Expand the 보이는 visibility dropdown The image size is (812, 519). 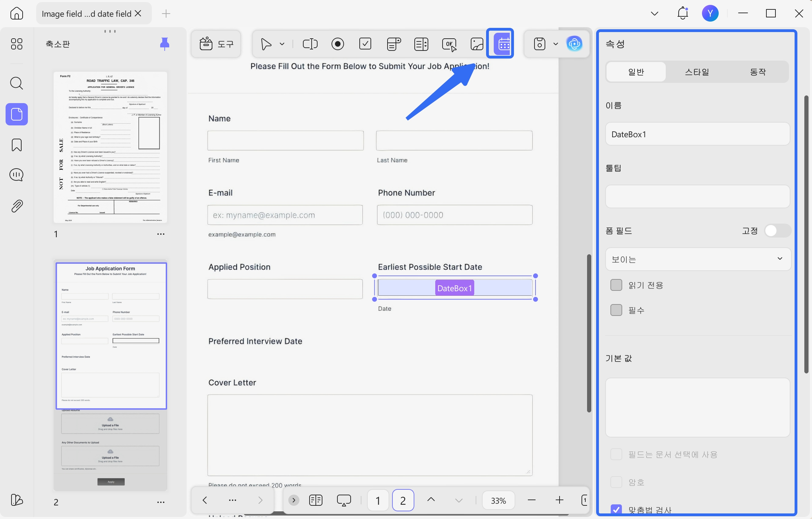tap(698, 259)
